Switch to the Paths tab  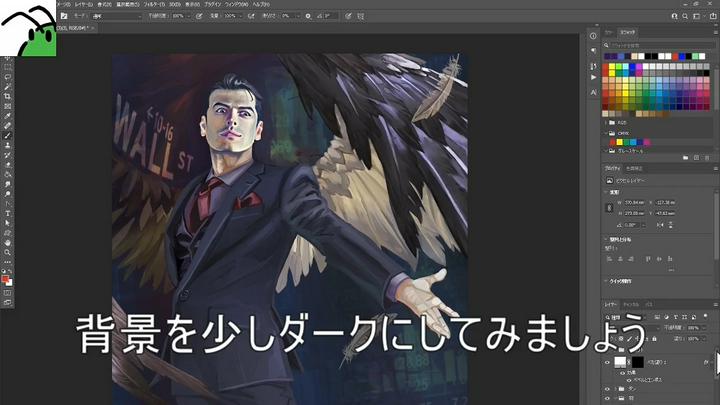(648, 304)
